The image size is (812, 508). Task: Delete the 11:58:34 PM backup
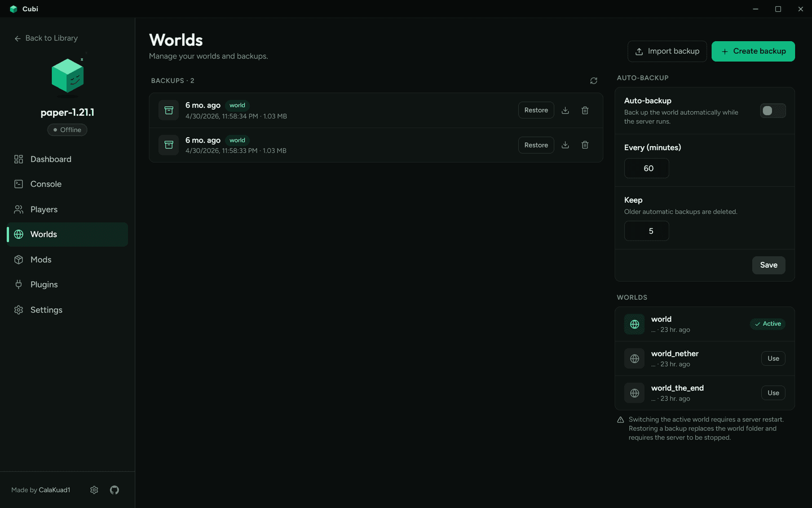pyautogui.click(x=585, y=110)
